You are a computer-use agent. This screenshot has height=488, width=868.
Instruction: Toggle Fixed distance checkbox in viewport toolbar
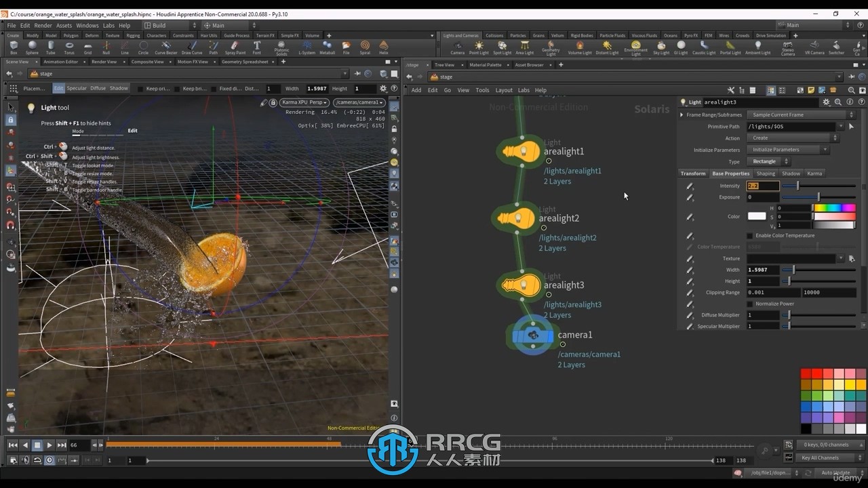214,89
